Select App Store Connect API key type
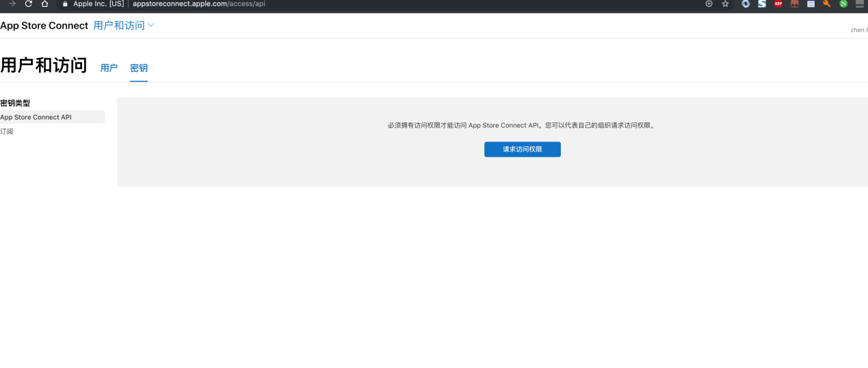The height and width of the screenshot is (368, 868). point(52,117)
